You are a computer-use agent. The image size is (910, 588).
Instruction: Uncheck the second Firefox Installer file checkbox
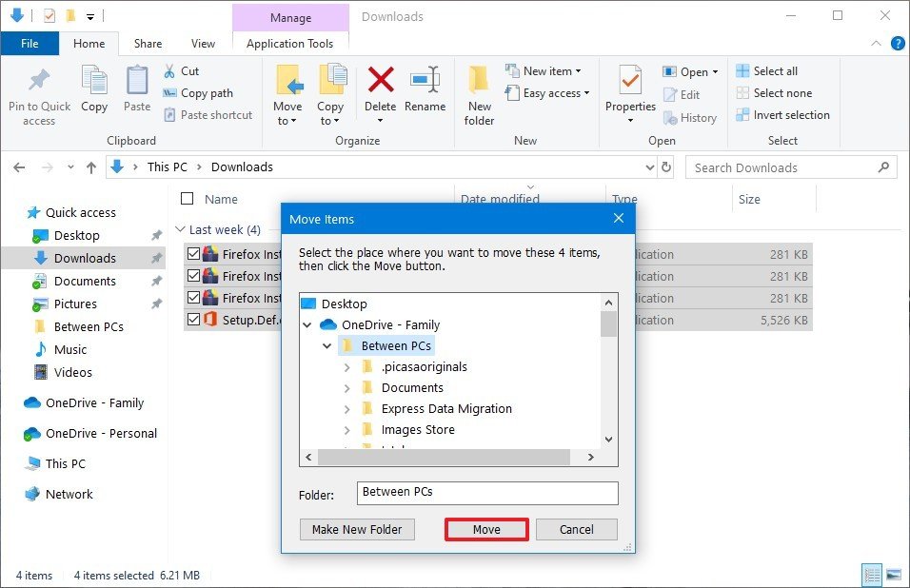pyautogui.click(x=193, y=275)
